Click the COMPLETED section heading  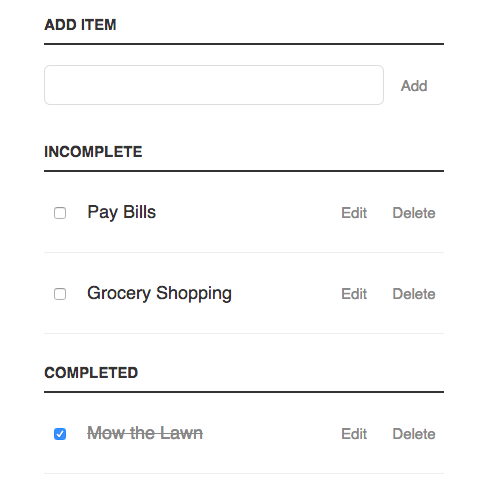[91, 373]
